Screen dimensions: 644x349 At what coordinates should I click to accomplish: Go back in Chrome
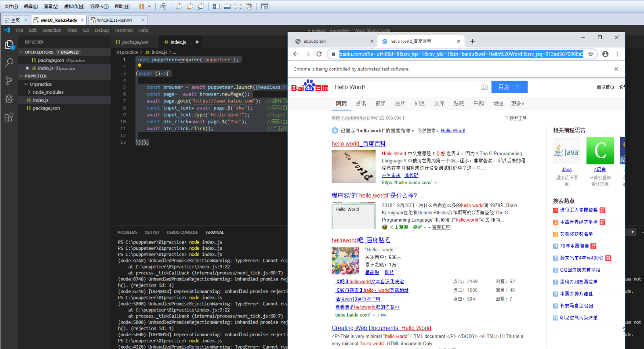point(296,54)
